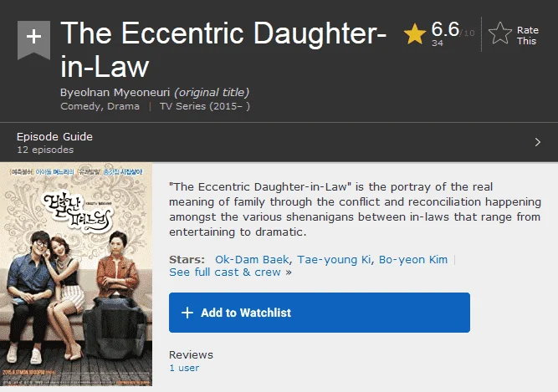
Task: Click the watchlist ribbon plus icon beside title
Action: pyautogui.click(x=33, y=39)
